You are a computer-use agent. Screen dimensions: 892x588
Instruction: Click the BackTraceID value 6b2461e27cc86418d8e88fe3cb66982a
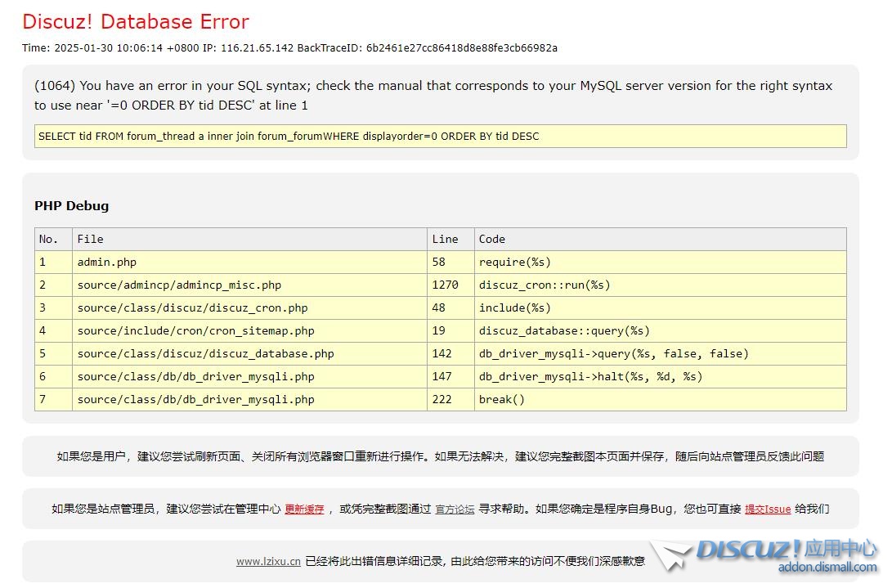pyautogui.click(x=461, y=47)
